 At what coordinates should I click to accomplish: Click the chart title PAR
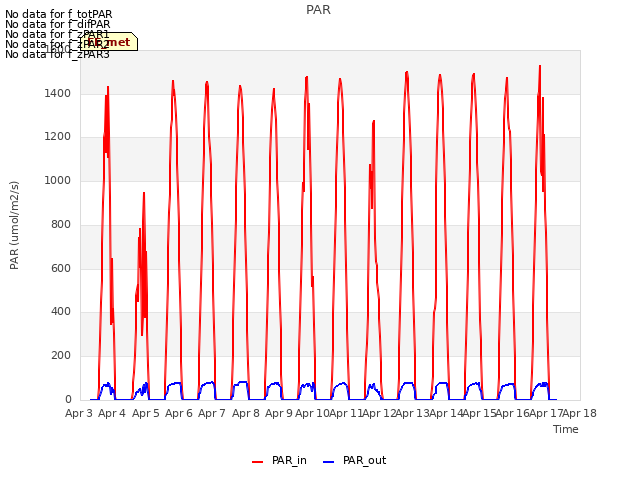pos(318,10)
